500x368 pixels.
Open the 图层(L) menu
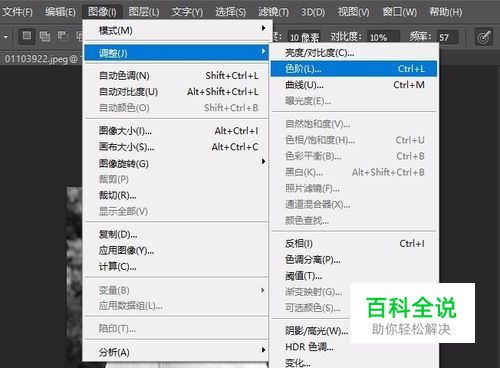pyautogui.click(x=144, y=12)
